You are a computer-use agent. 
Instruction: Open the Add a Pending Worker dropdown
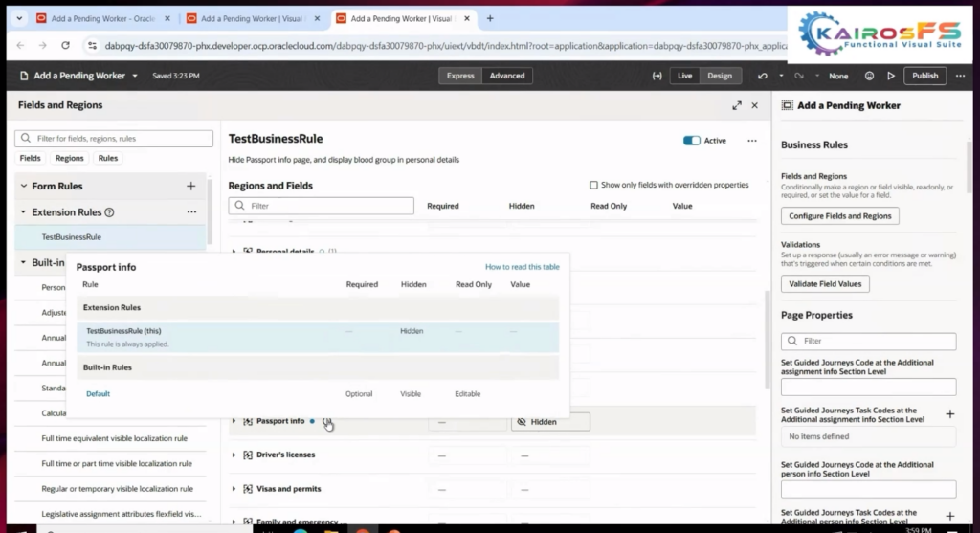pyautogui.click(x=135, y=76)
